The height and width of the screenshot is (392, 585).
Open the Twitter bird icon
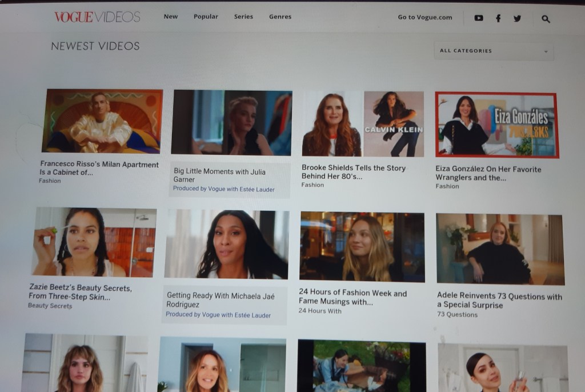click(x=517, y=18)
